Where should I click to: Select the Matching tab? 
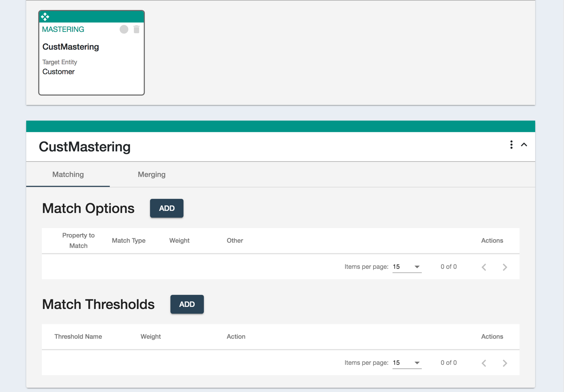68,174
